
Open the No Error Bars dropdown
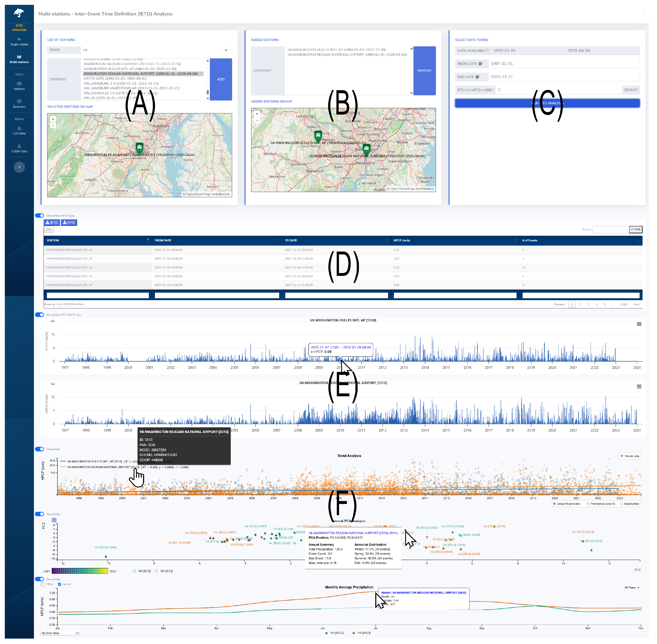click(60, 633)
